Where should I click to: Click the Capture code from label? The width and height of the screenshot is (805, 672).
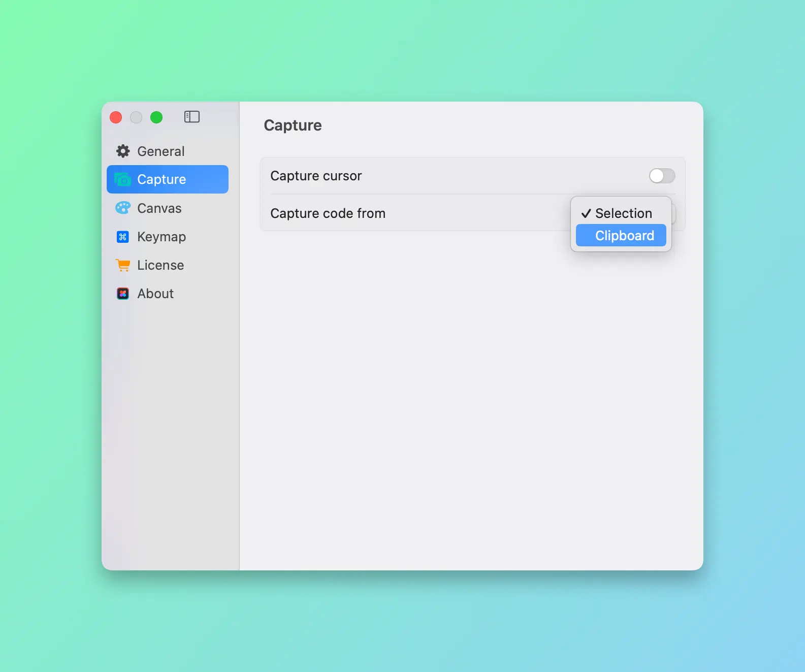(328, 213)
